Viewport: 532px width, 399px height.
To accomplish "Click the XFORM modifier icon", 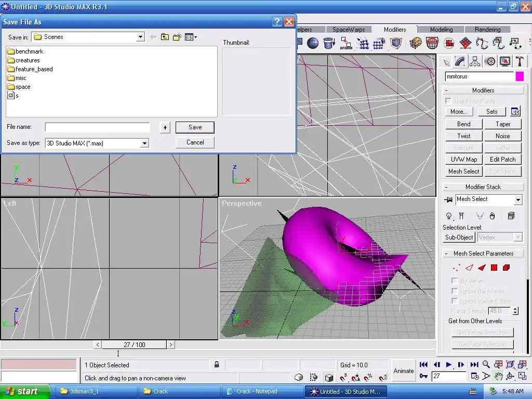I will point(345,43).
